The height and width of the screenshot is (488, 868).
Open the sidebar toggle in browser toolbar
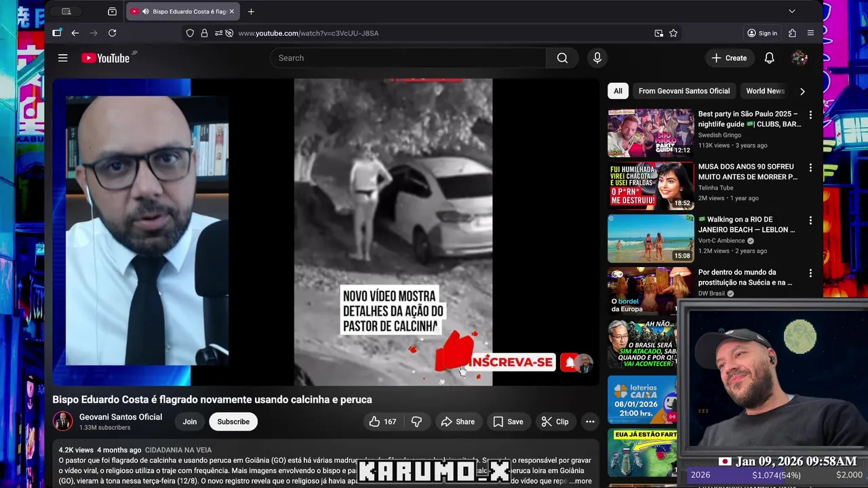pyautogui.click(x=57, y=33)
